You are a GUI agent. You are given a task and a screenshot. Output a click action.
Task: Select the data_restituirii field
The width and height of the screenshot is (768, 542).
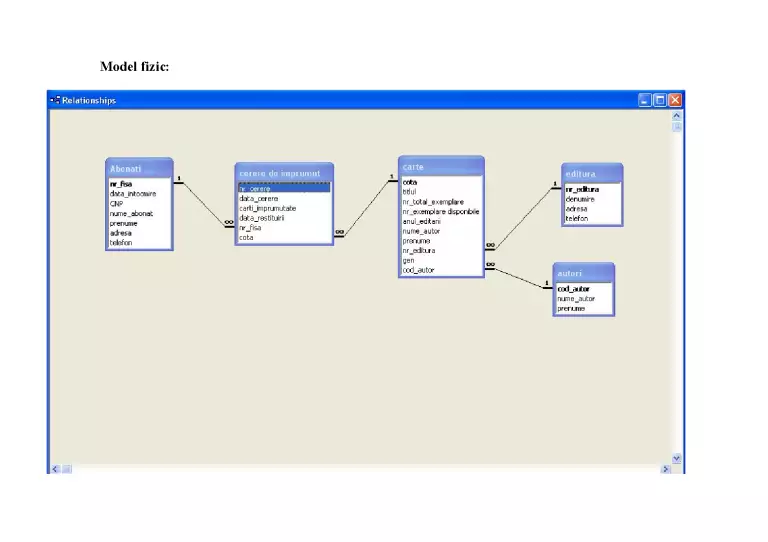coord(284,218)
